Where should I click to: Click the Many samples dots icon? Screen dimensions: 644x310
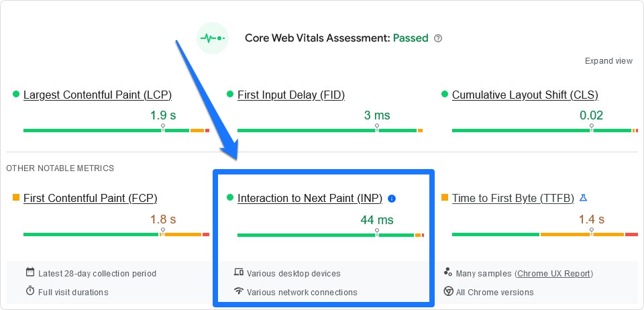click(448, 272)
